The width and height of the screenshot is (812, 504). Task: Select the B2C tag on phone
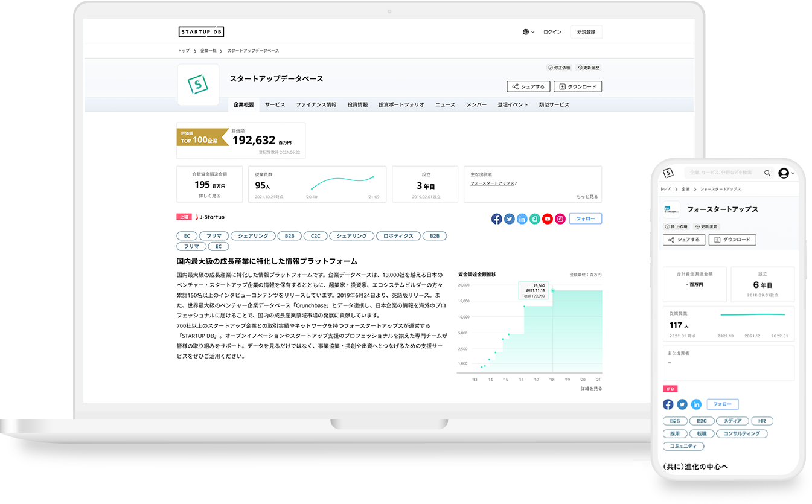[702, 421]
